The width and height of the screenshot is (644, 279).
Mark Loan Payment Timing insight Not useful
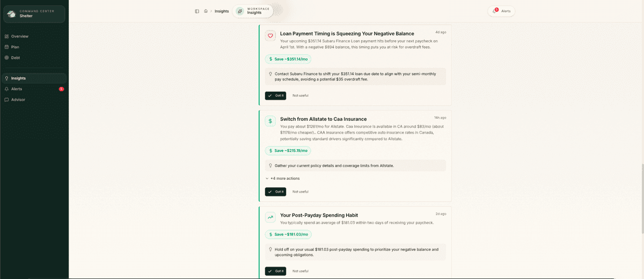pyautogui.click(x=301, y=96)
